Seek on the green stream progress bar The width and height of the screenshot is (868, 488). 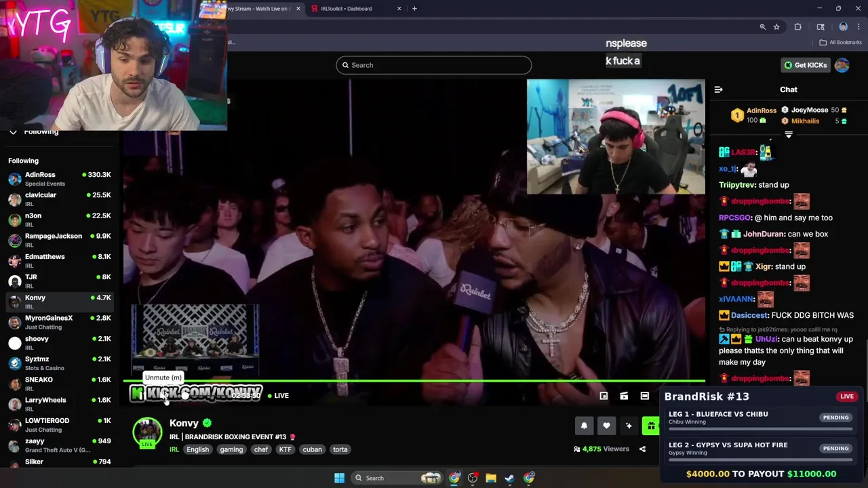tap(414, 381)
